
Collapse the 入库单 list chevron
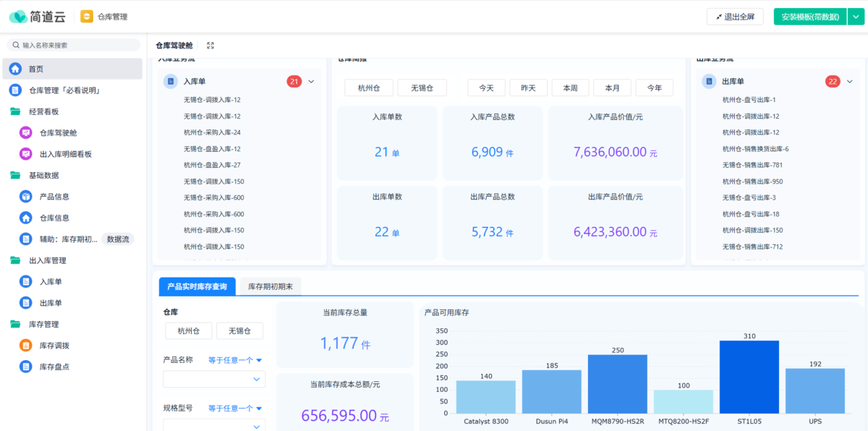(x=311, y=82)
